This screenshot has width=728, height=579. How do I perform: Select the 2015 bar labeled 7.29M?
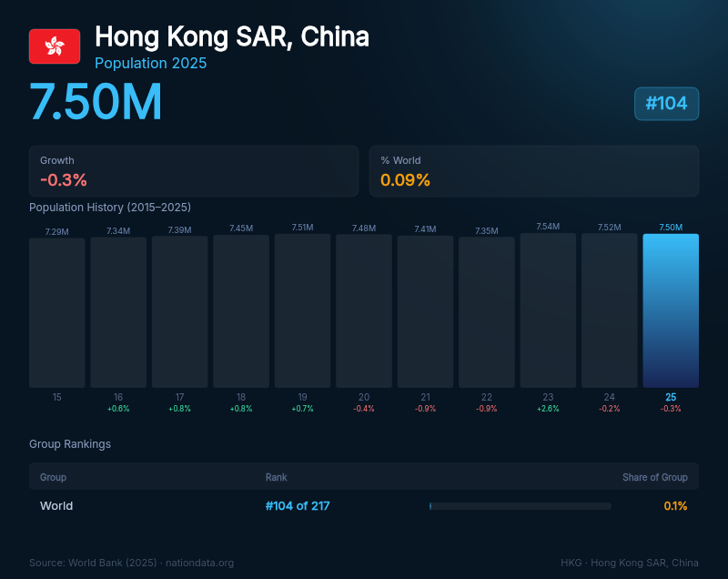(57, 312)
